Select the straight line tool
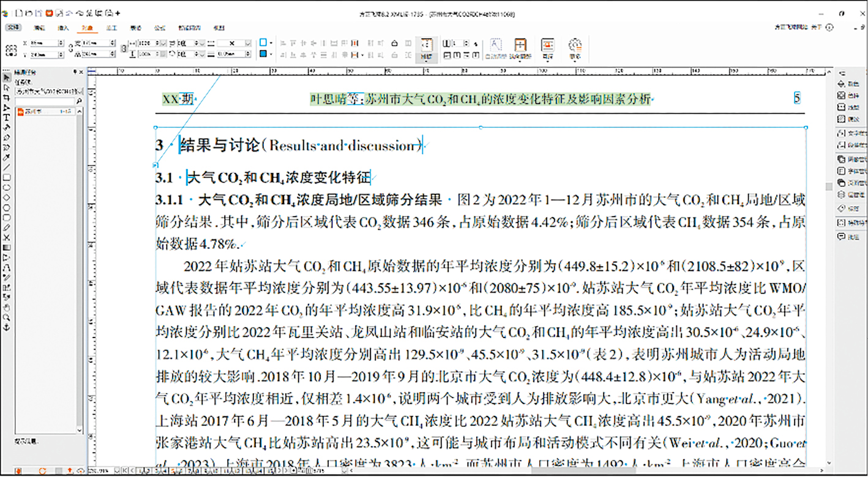This screenshot has height=477, width=868. click(x=7, y=167)
